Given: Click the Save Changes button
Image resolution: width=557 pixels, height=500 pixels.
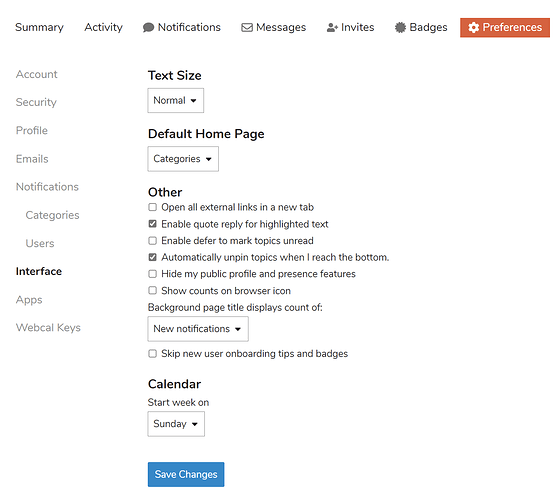Looking at the screenshot, I should (x=186, y=474).
